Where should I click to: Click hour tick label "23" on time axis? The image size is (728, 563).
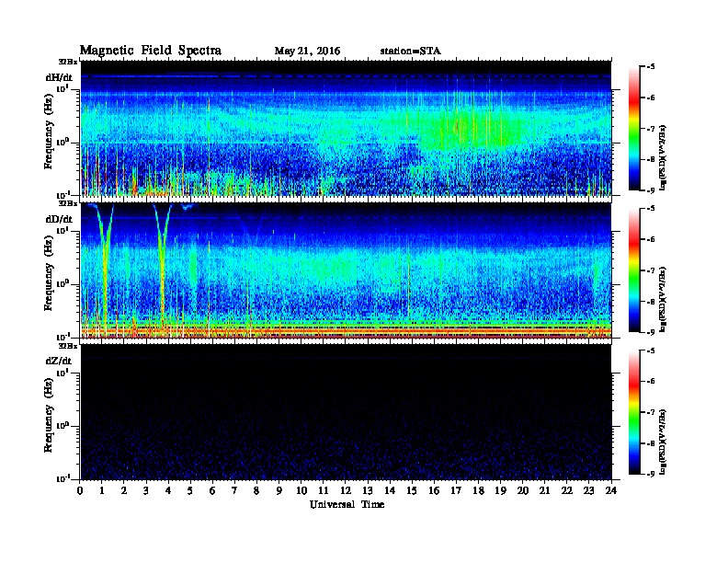(589, 491)
